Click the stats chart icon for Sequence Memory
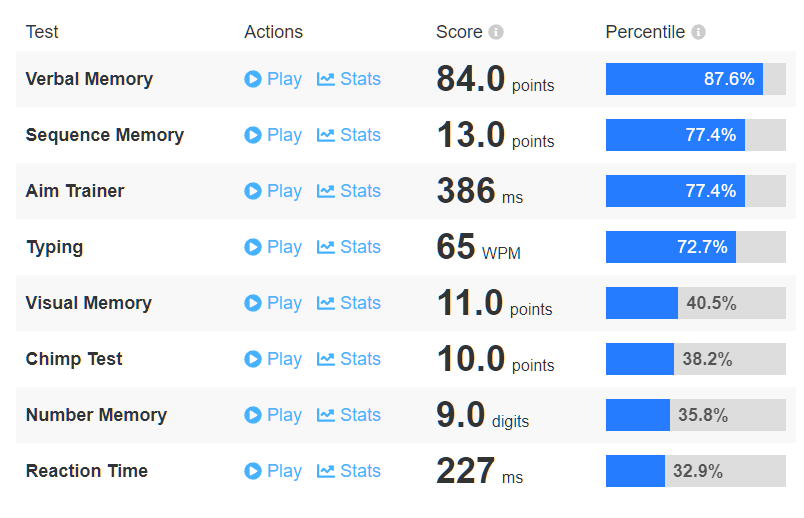The image size is (804, 518). pyautogui.click(x=326, y=135)
